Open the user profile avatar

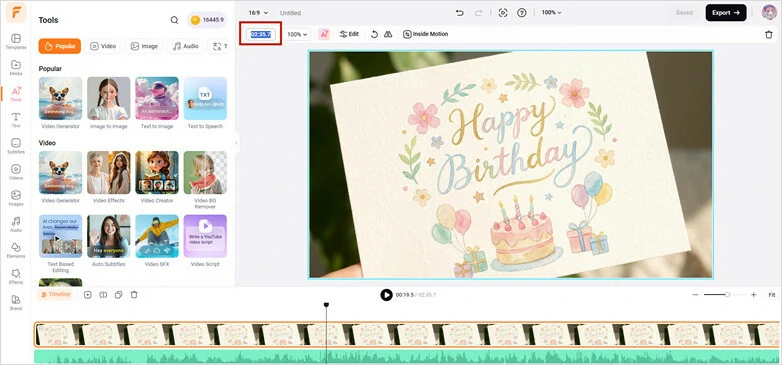click(x=769, y=12)
